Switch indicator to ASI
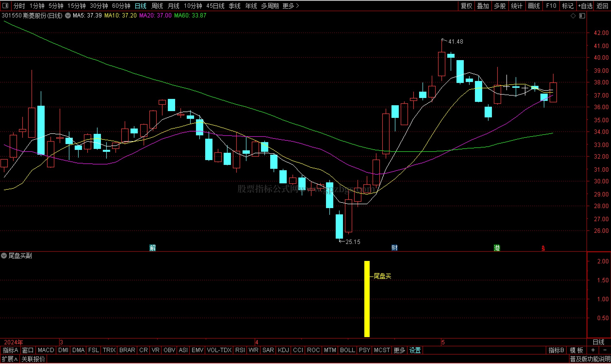This screenshot has height=364, width=611. click(183, 350)
